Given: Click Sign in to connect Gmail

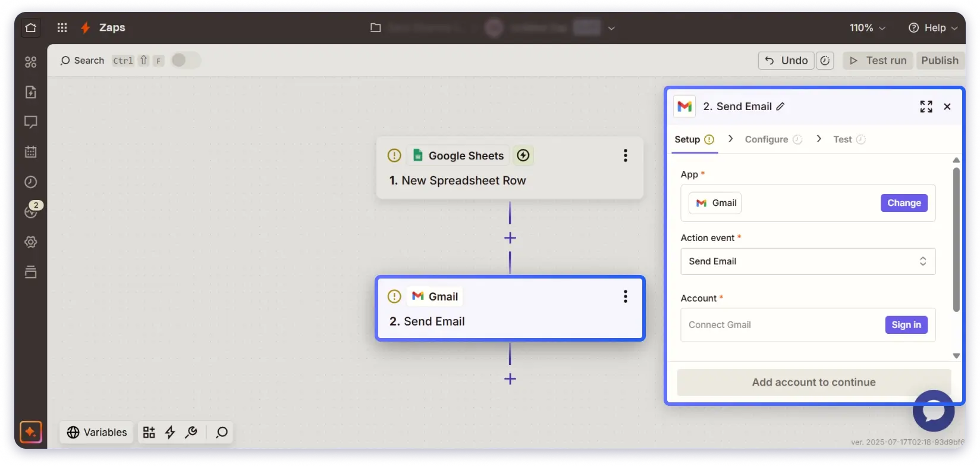Looking at the screenshot, I should coord(906,325).
